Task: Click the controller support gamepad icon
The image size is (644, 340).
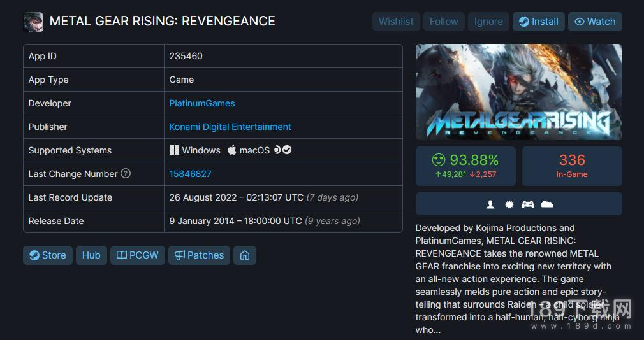Action: [x=528, y=204]
